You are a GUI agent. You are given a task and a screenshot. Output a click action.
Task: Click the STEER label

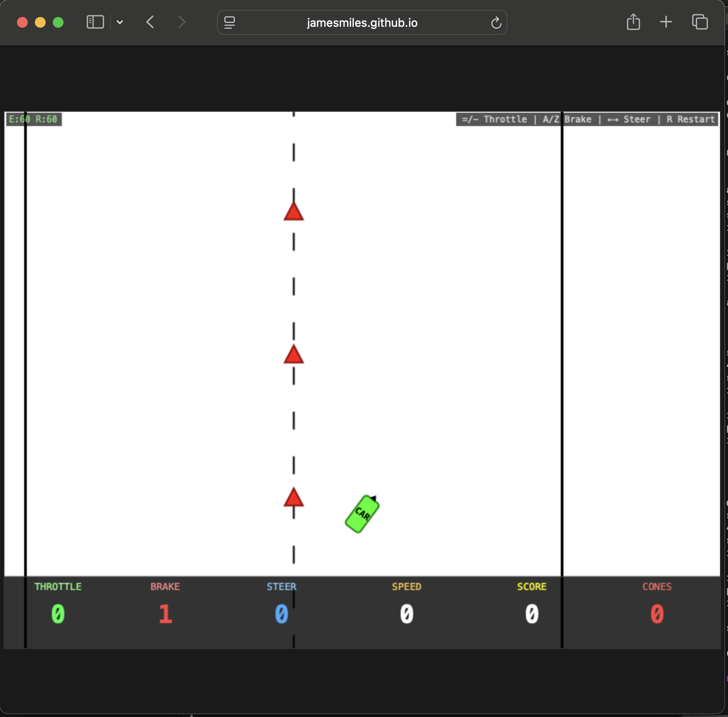pos(282,586)
